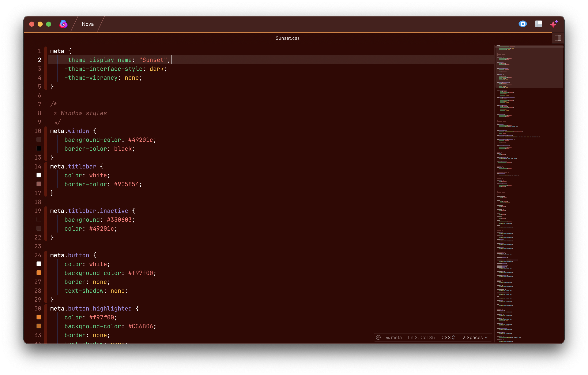588x375 pixels.
Task: Click the Nova app logo icon
Action: (x=64, y=24)
